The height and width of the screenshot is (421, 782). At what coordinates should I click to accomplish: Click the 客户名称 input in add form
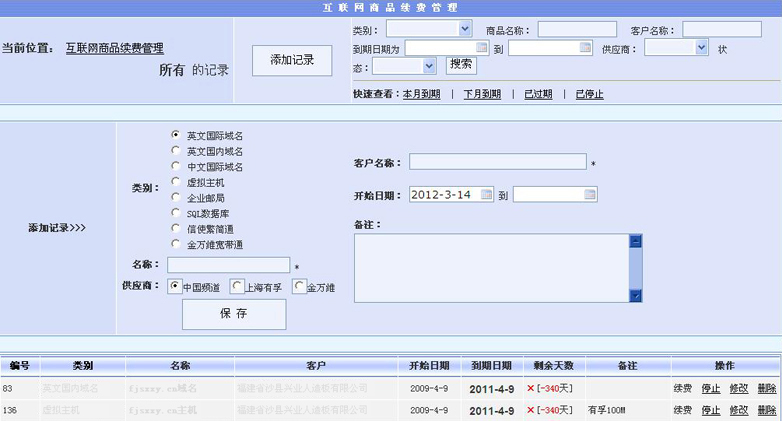[x=497, y=162]
